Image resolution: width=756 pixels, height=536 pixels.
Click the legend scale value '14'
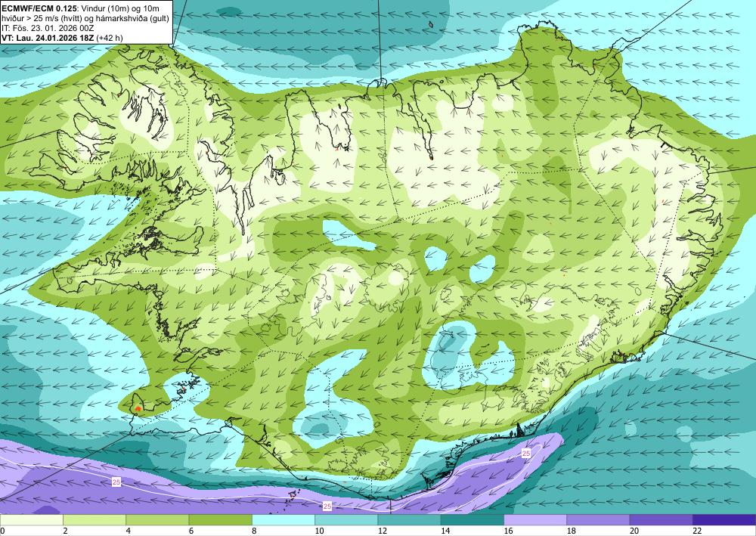445,531
